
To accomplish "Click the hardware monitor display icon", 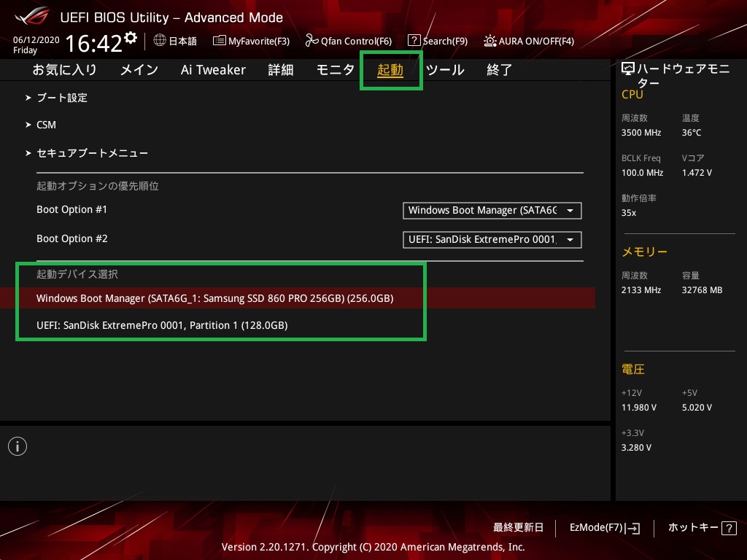I will 628,69.
